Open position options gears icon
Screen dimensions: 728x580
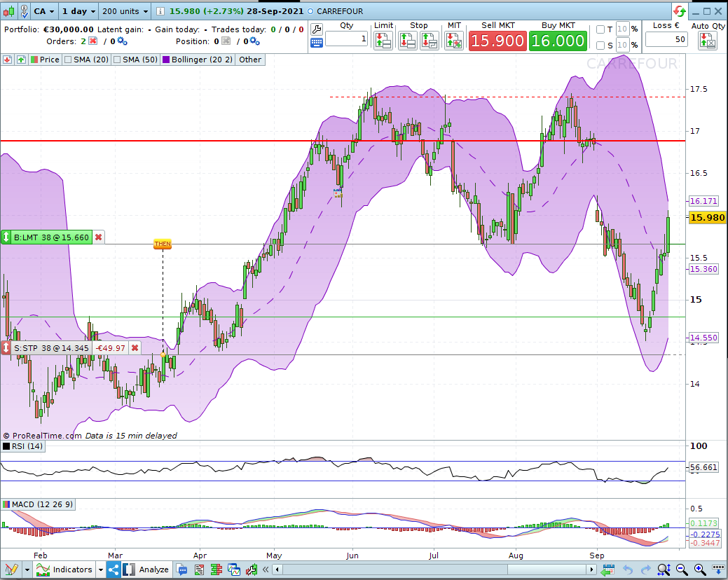(254, 41)
